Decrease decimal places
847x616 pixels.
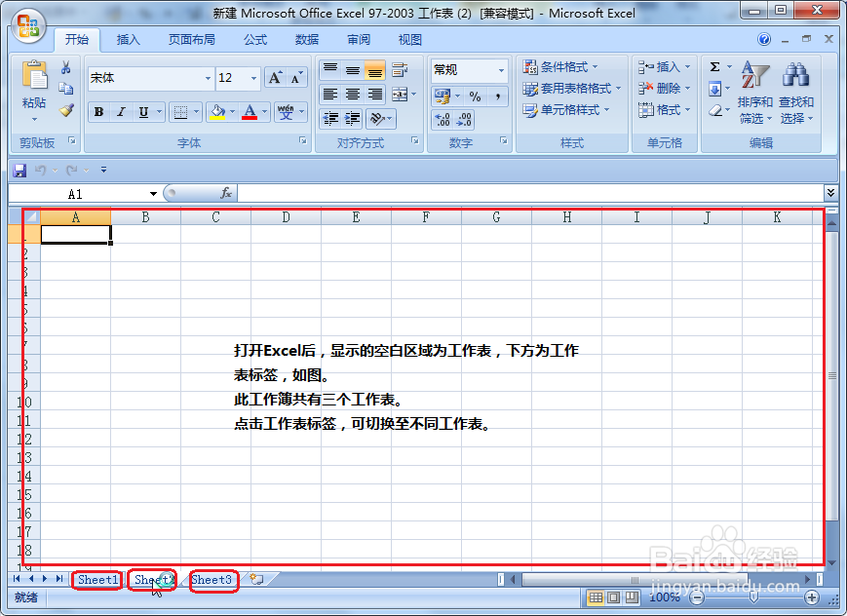click(464, 119)
